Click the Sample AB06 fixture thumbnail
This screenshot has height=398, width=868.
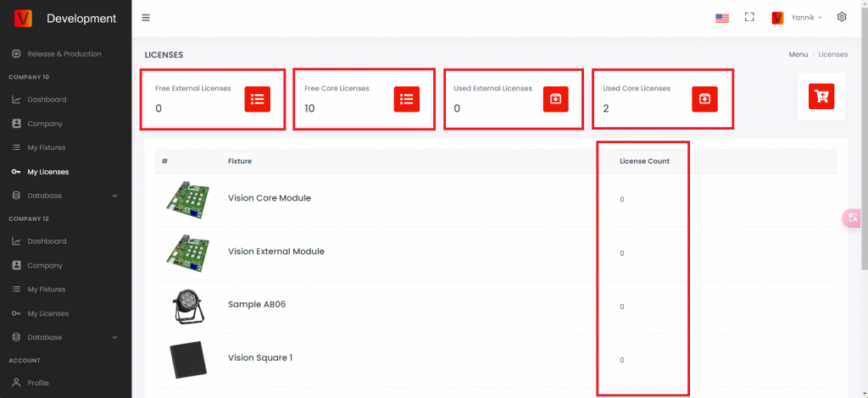187,305
